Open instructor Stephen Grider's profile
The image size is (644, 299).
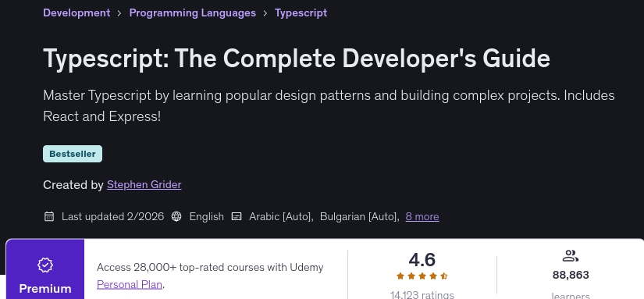(x=144, y=185)
